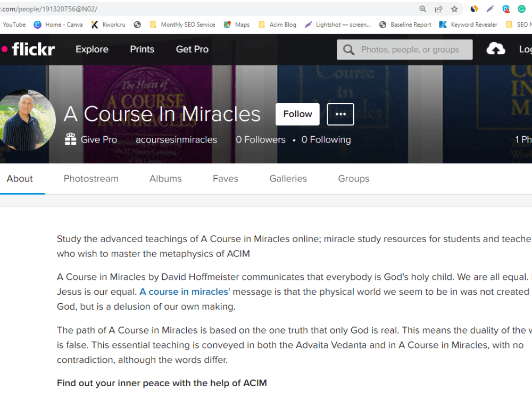
Task: Open the Acim Blog bookmark folder
Action: click(277, 24)
